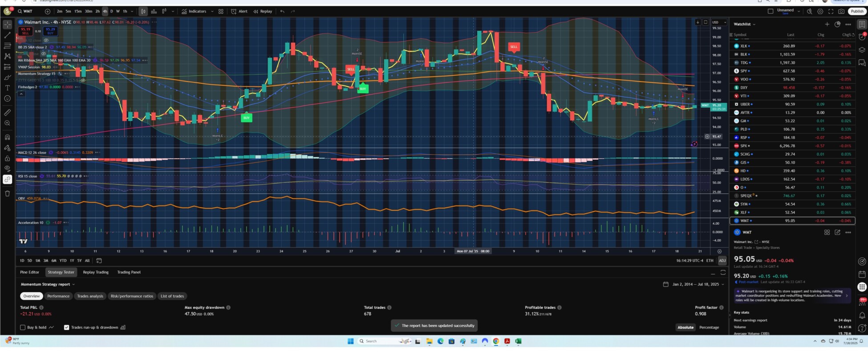868x363 pixels.
Task: Start bar Replay mode
Action: click(263, 12)
